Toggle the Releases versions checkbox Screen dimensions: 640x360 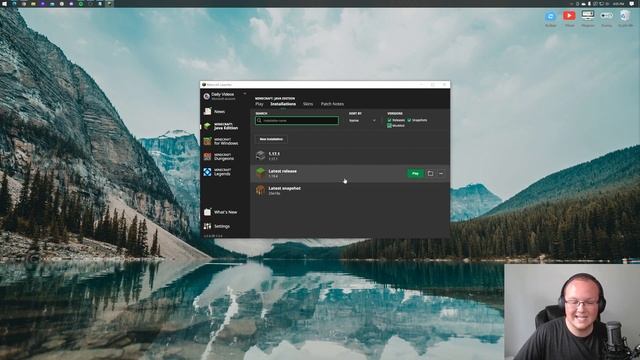(389, 120)
